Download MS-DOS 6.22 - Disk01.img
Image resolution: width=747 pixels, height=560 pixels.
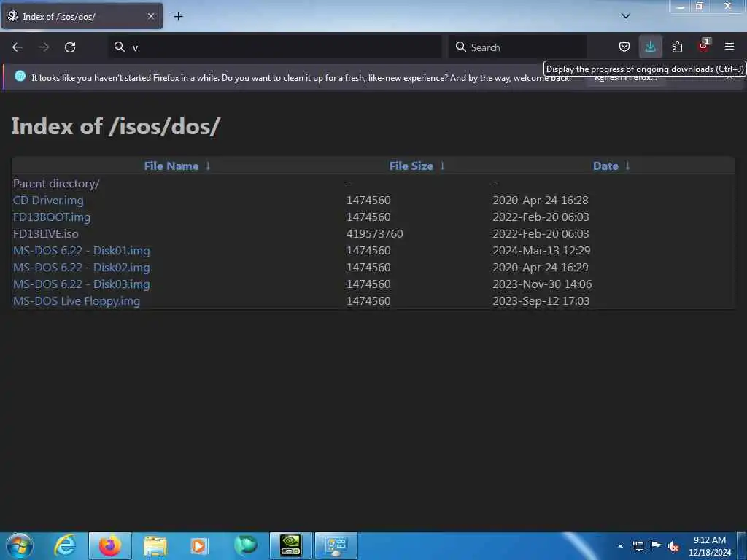(x=82, y=251)
